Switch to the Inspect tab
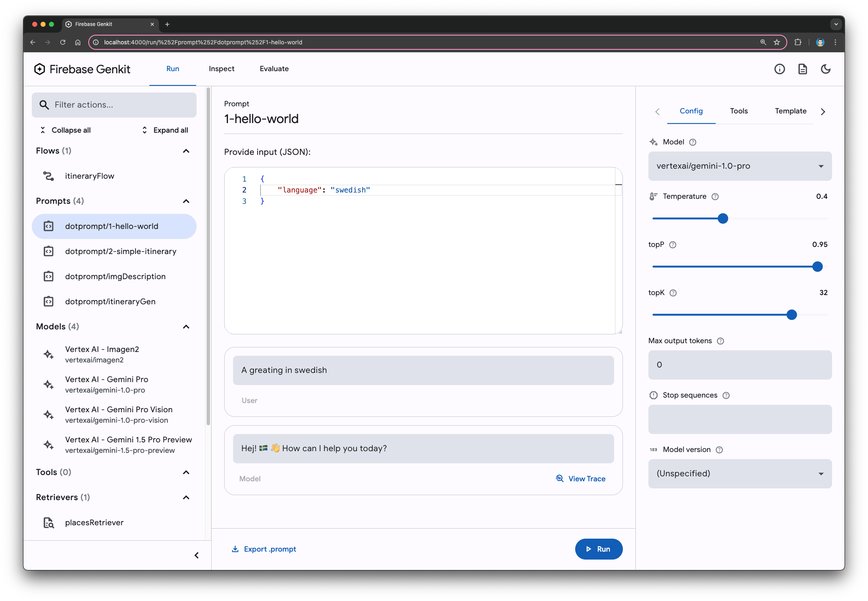 pos(221,68)
